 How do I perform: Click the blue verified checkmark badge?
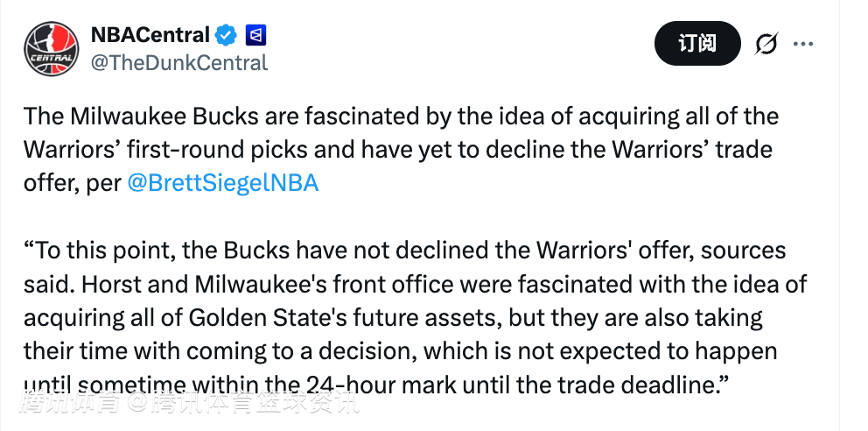point(227,36)
